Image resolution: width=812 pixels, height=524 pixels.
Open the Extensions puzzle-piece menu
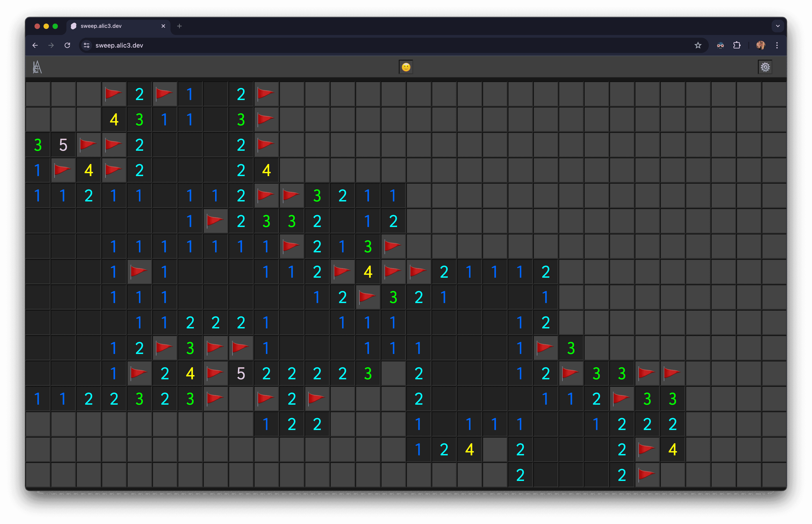[x=737, y=45]
